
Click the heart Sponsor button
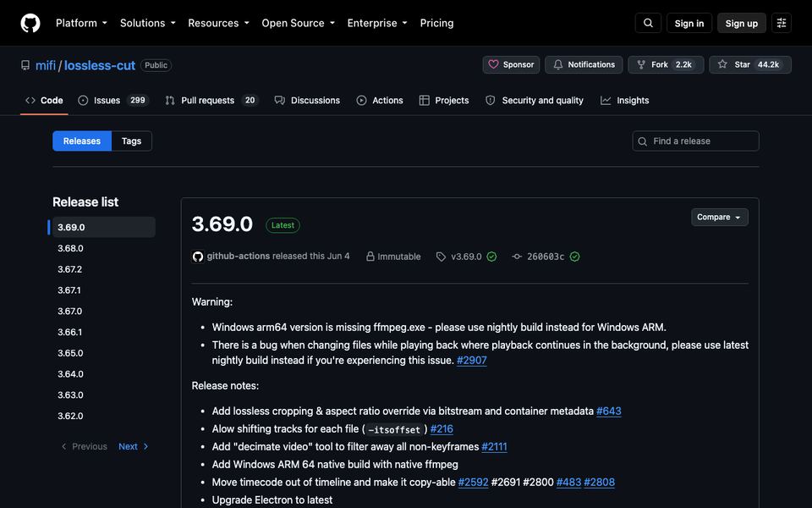[x=511, y=65]
